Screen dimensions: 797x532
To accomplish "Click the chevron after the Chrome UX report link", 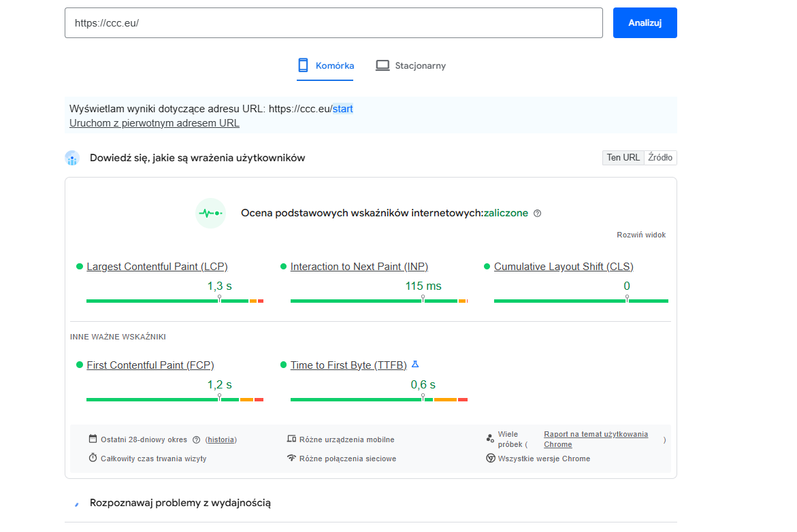I will tap(664, 440).
